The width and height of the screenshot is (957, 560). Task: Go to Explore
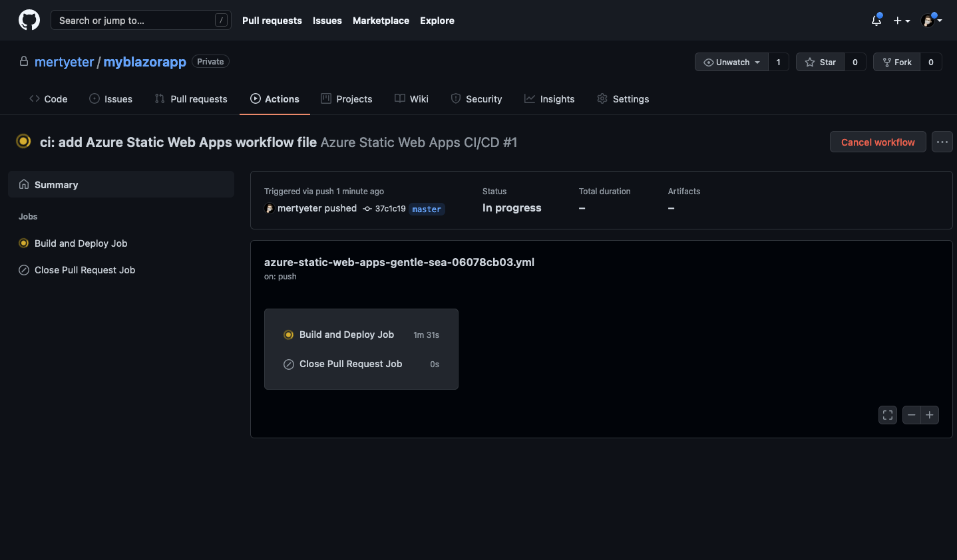tap(437, 21)
